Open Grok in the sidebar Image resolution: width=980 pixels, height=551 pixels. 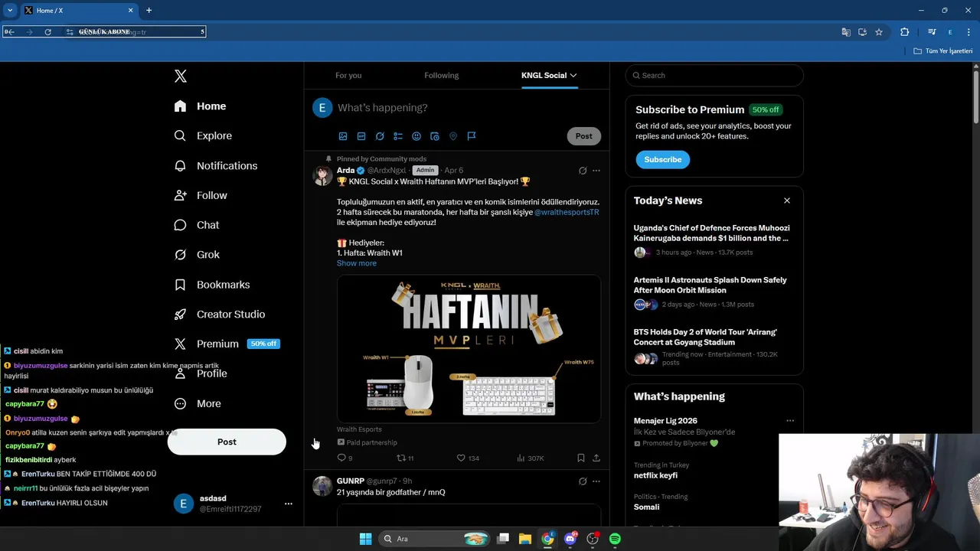(197, 255)
